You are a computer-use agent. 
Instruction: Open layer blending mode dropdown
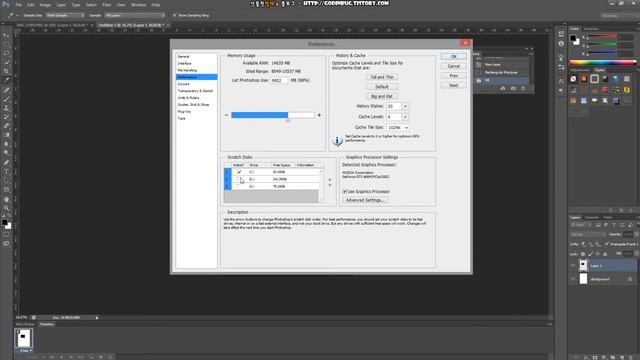587,235
